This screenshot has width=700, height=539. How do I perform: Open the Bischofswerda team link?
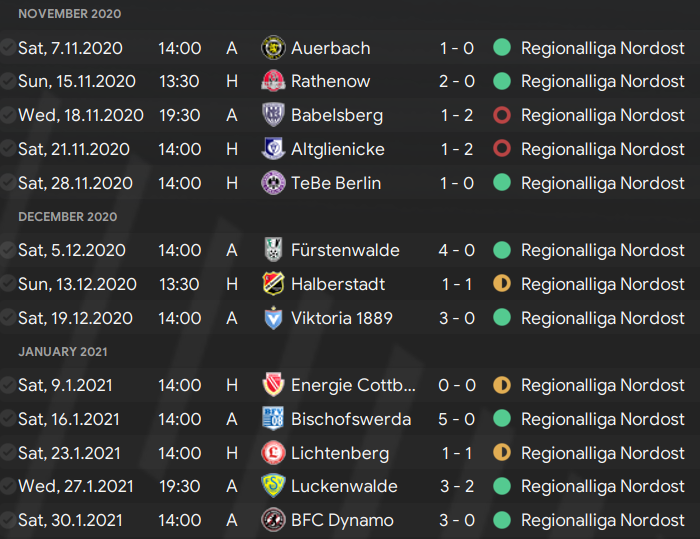pos(351,419)
